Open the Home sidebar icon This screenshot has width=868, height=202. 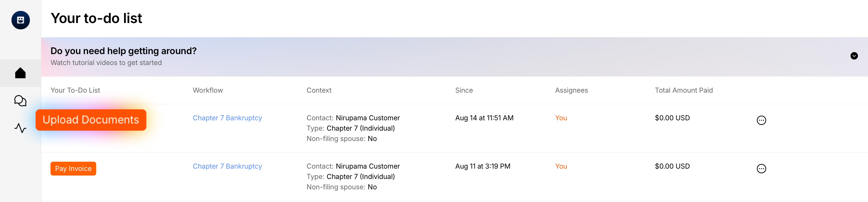[21, 73]
